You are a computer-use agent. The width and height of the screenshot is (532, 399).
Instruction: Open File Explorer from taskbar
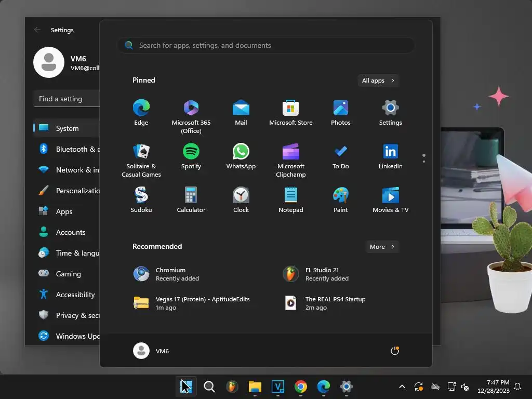click(x=255, y=387)
